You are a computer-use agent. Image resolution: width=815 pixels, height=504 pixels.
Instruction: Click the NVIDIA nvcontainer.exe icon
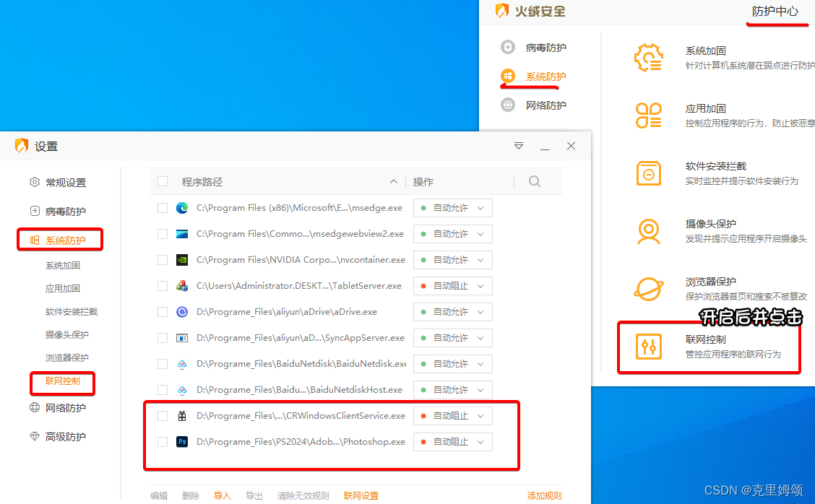[x=182, y=260]
